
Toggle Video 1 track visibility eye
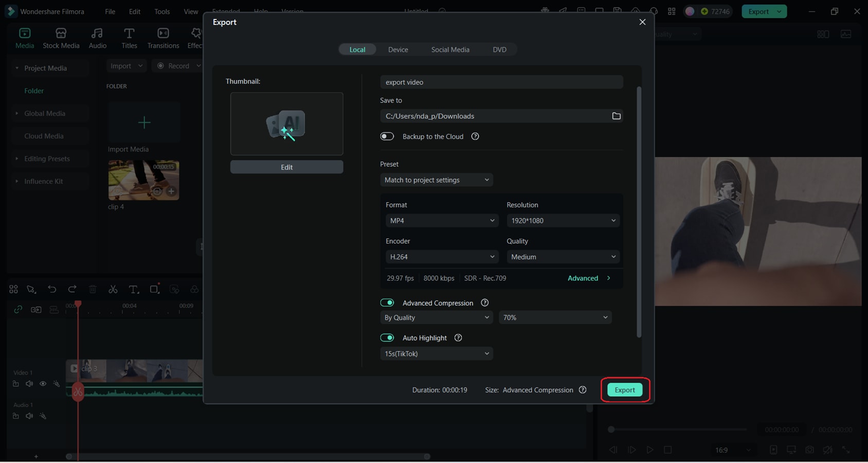coord(43,384)
